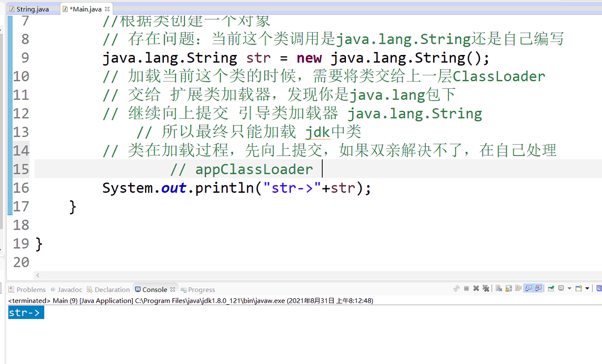The image size is (602, 364).
Task: Click the horizontal scrollbar left arrow
Action: click(x=38, y=276)
